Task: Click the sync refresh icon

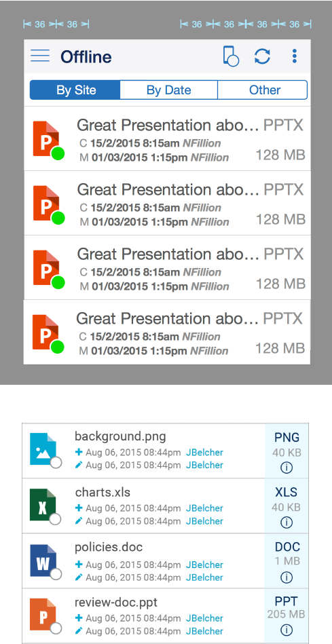Action: 262,56
